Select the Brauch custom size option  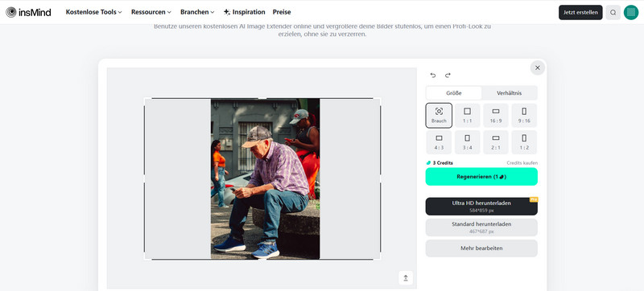[x=439, y=116]
